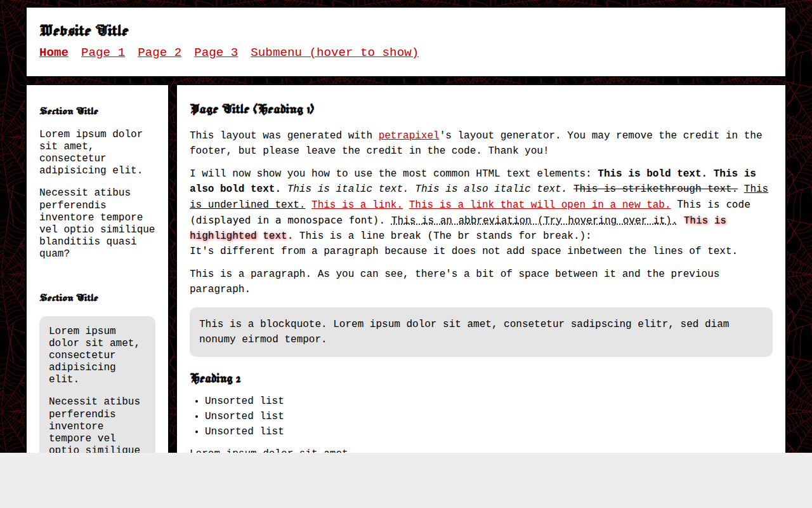
Task: Click the abbreviation text with dotted underline
Action: pos(534,220)
